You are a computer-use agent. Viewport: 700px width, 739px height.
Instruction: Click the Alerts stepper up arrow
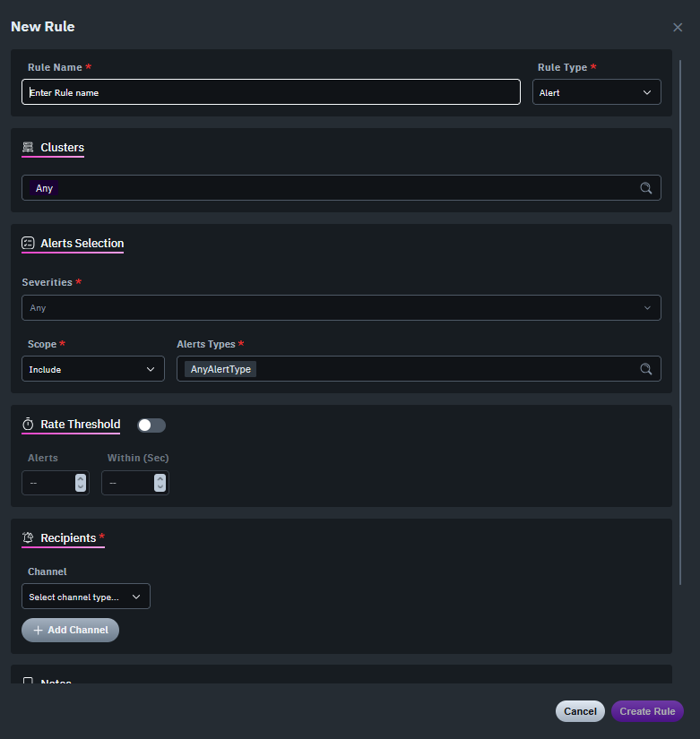(82, 478)
